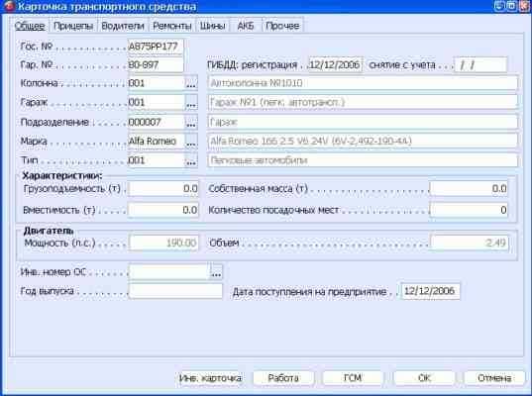Click the application icon in title bar

[9, 6]
